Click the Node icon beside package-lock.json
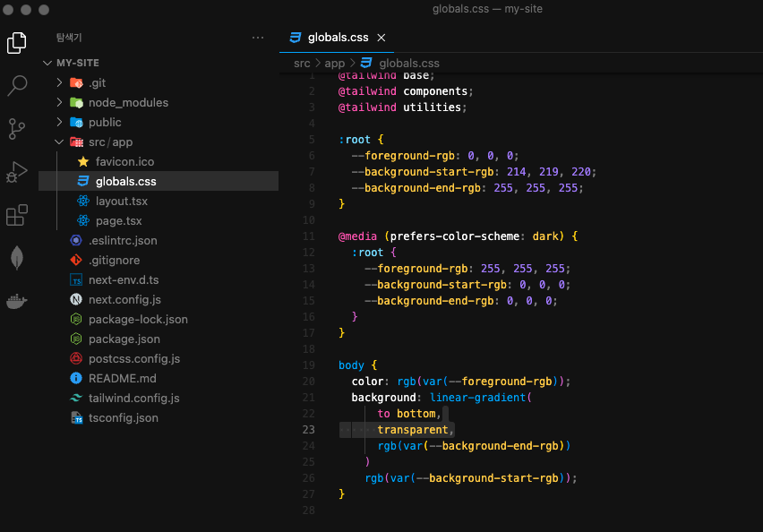763x532 pixels. tap(76, 320)
